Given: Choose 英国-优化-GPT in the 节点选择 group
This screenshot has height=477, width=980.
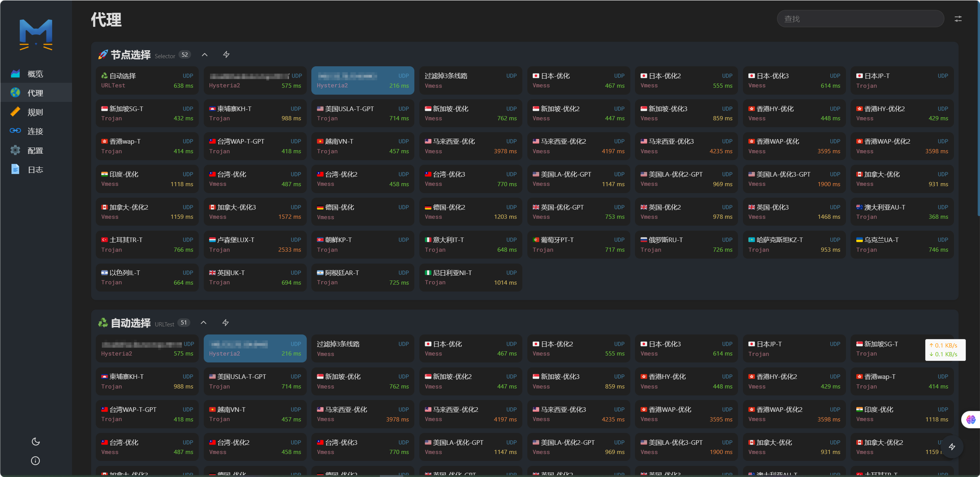Looking at the screenshot, I should 578,212.
